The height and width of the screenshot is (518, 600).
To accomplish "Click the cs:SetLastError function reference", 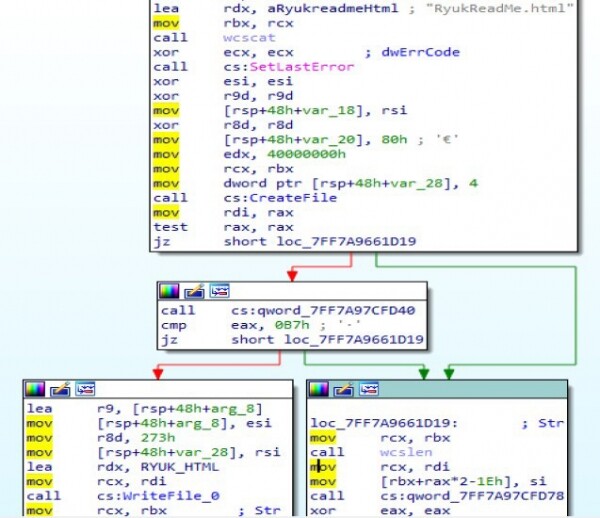I will 288,67.
